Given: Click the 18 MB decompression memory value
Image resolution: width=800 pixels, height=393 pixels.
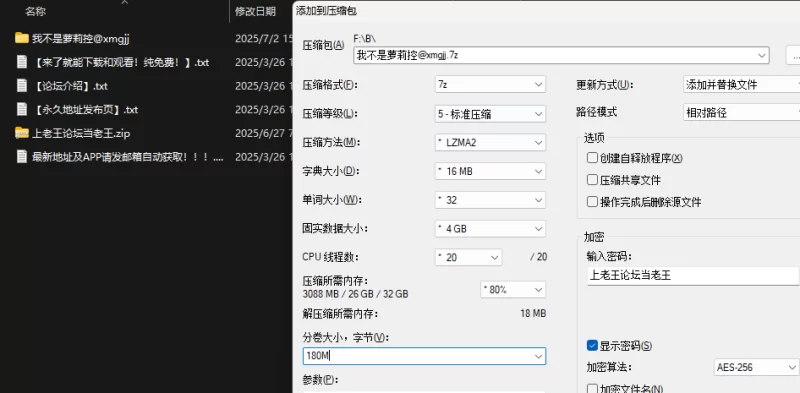Looking at the screenshot, I should point(533,313).
